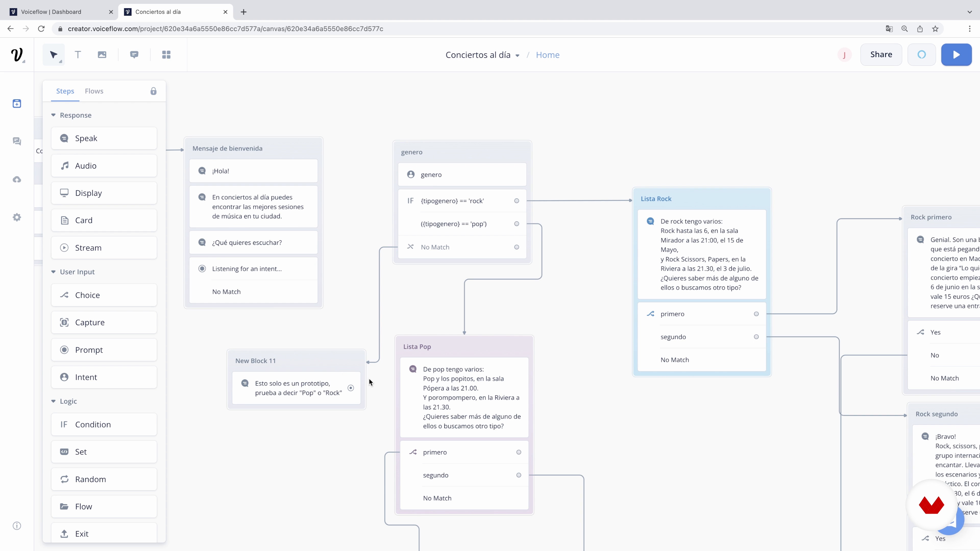Click the Voiceflow logo menu
This screenshot has height=551, width=980.
tap(17, 55)
